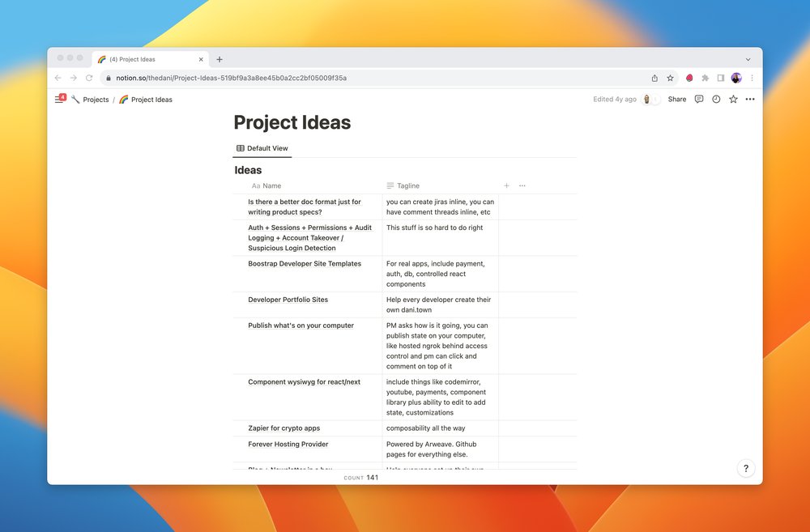Image resolution: width=810 pixels, height=532 pixels.
Task: Click the Edited 4y ago label
Action: tap(614, 99)
